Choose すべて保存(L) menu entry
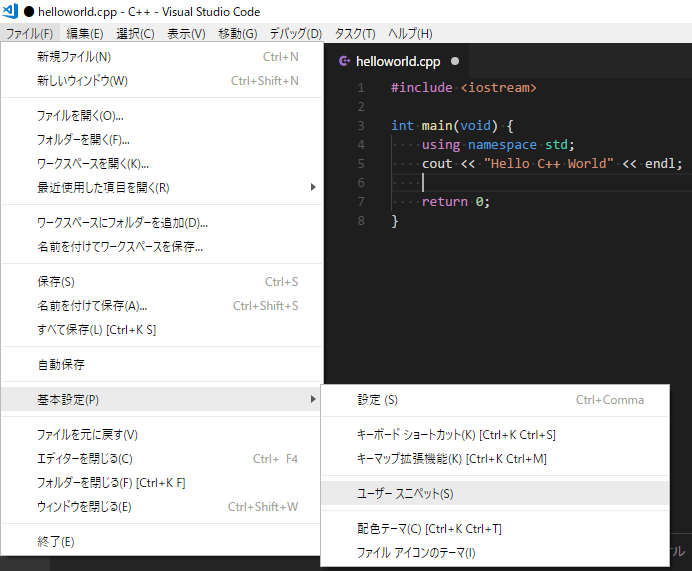 click(162, 330)
